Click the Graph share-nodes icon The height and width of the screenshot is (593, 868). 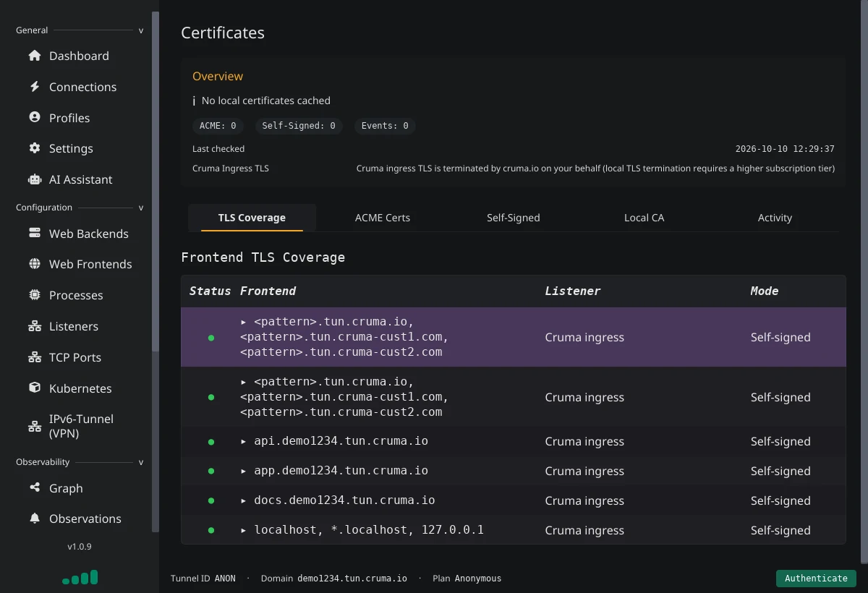[x=35, y=488]
